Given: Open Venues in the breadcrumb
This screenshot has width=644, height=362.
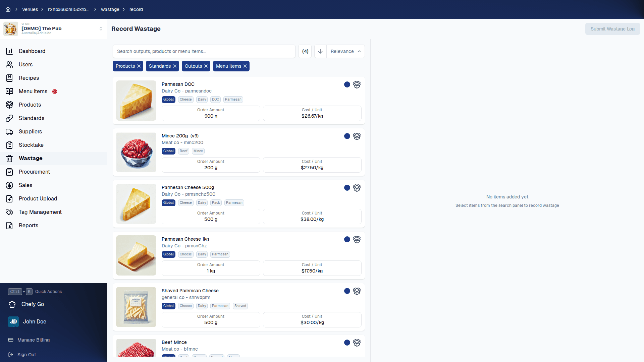Looking at the screenshot, I should 30,9.
